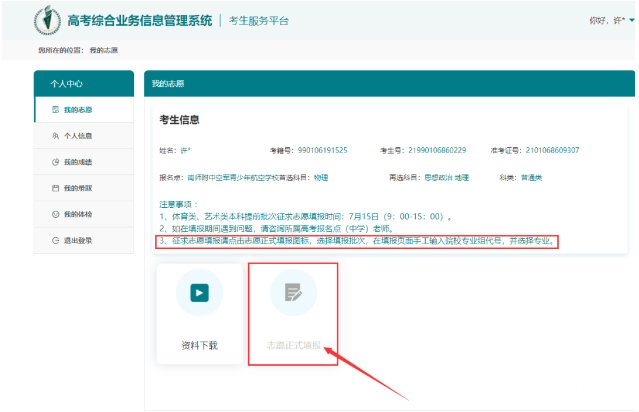639x412 pixels.
Task: Click the 我的成绩 sidebar icon
Action: tap(55, 162)
